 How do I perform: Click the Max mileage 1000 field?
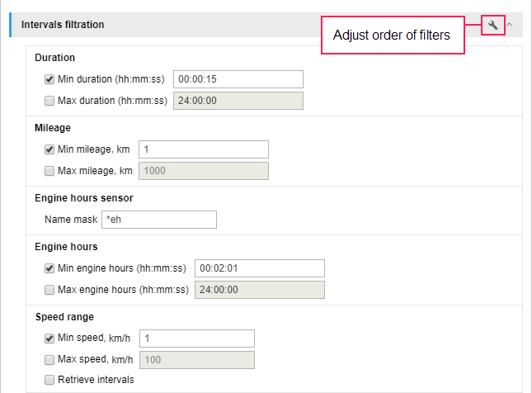point(204,171)
